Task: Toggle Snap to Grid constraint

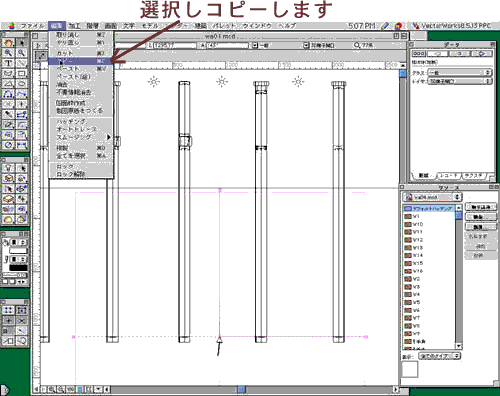Action: pos(9,310)
